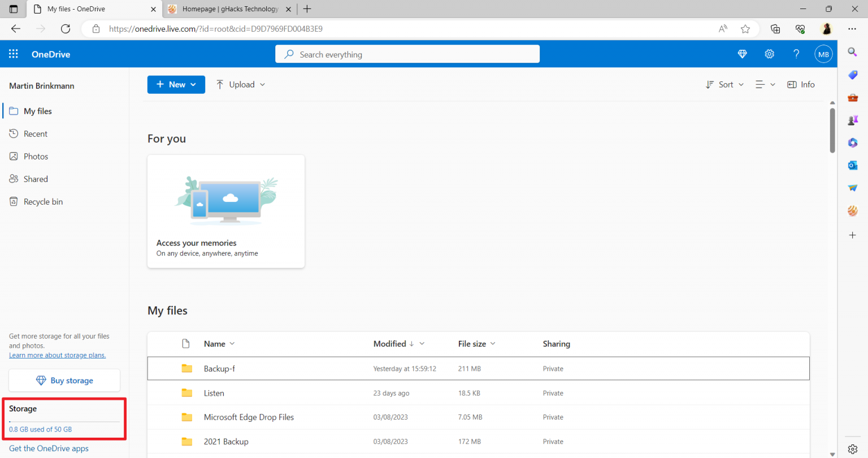Open the app launcher grid
Image resolution: width=868 pixels, height=458 pixels.
[x=14, y=54]
